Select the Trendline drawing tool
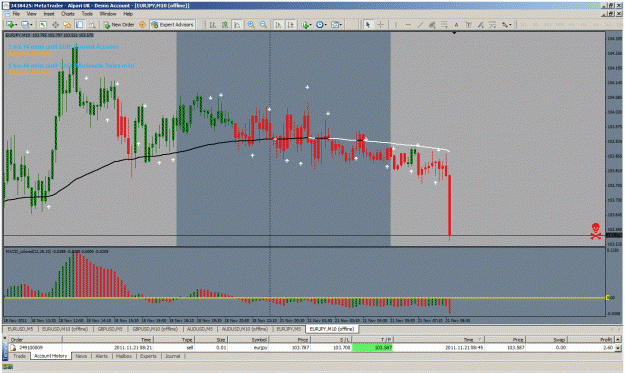Viewport: 625px width, 373px height. point(420,25)
